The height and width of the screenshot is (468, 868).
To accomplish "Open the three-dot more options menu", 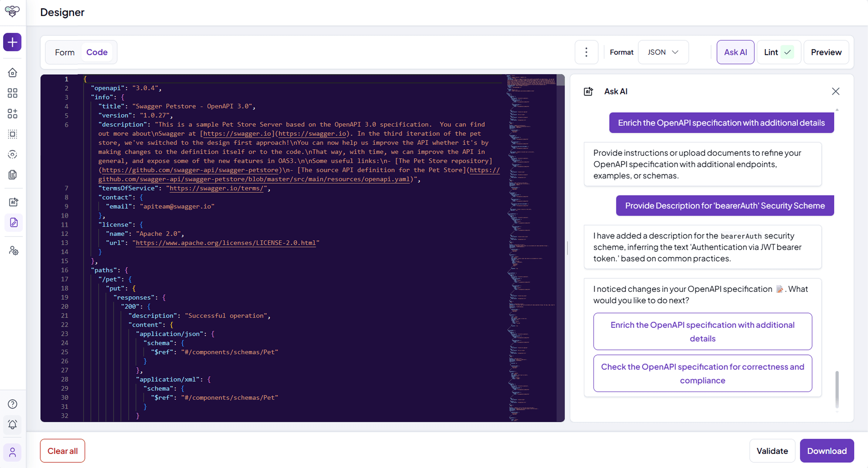I will click(586, 52).
